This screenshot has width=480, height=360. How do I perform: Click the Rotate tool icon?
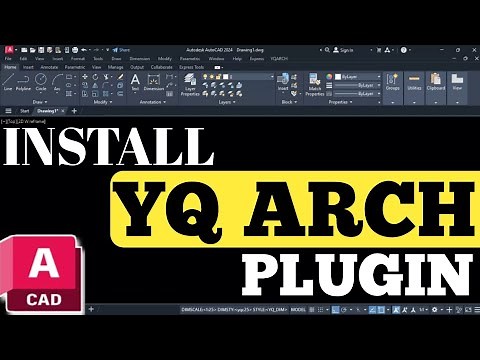coord(95,77)
